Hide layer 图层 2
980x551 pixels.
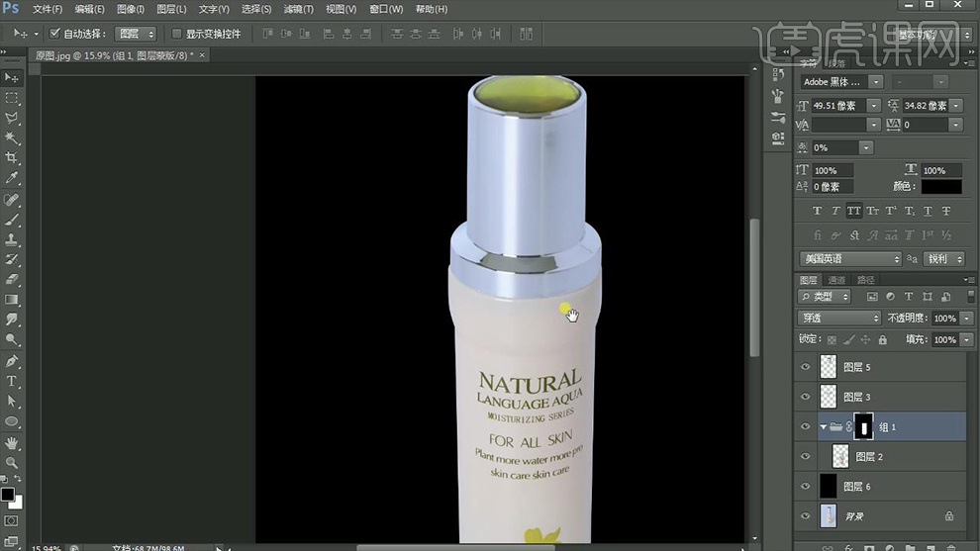[805, 457]
